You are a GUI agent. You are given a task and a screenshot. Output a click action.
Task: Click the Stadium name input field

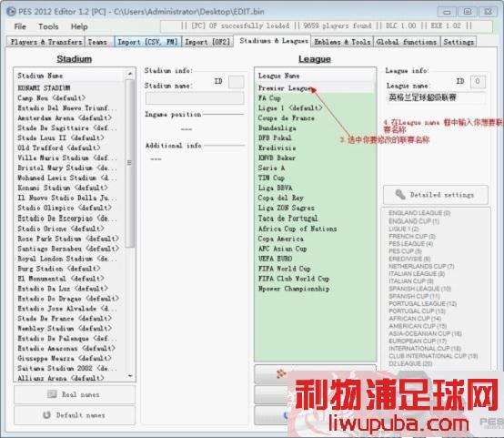click(x=195, y=98)
